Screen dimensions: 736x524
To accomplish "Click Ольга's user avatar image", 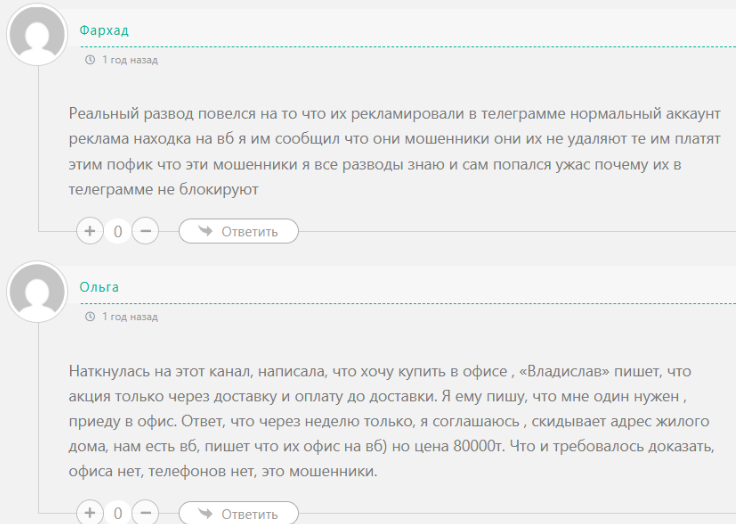I will (37, 293).
